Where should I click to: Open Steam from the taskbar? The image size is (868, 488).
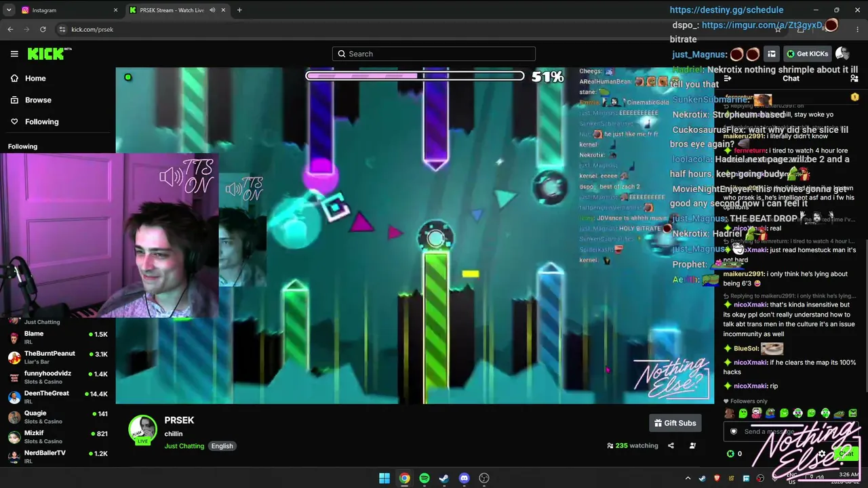pyautogui.click(x=444, y=479)
